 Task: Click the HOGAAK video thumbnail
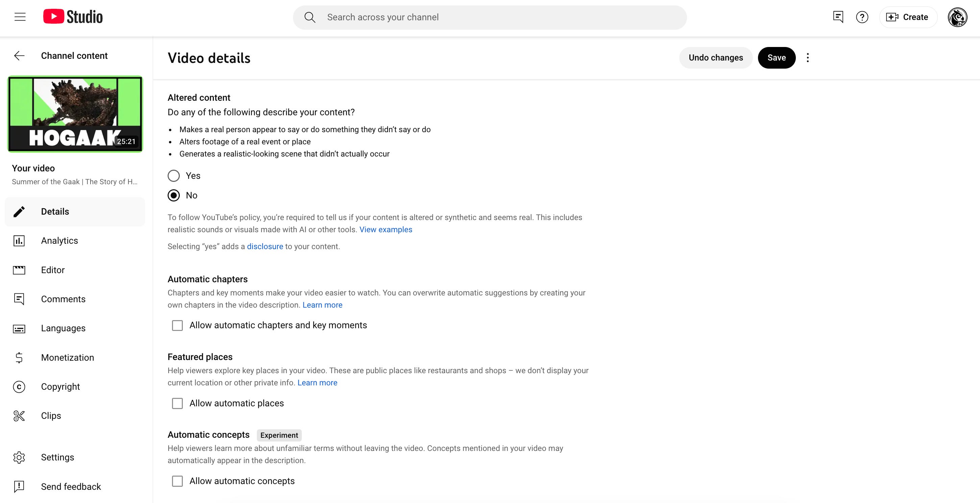(x=75, y=114)
